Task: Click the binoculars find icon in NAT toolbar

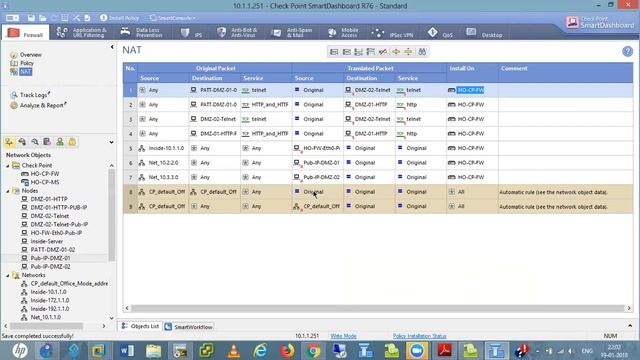Action: coord(422,52)
